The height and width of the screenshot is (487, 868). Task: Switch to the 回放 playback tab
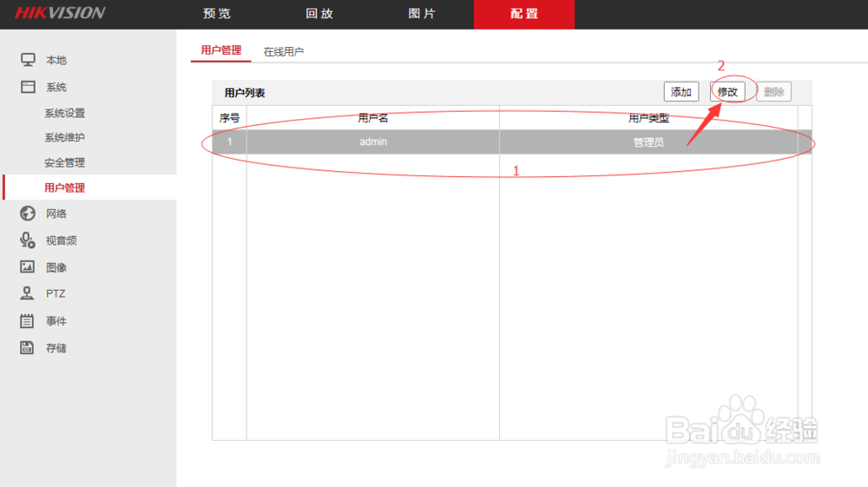coord(319,14)
